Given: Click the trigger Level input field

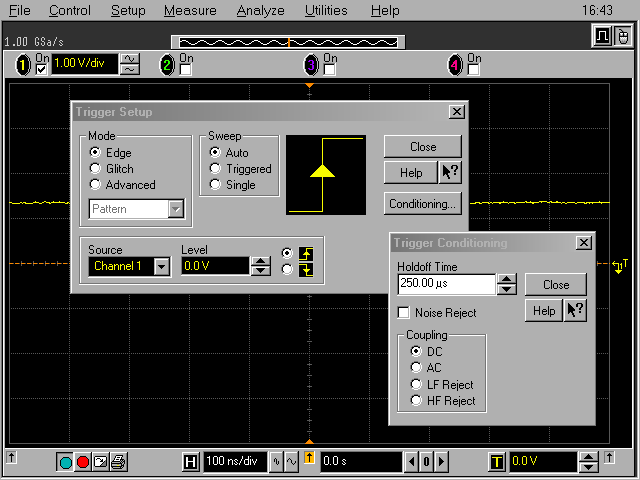Looking at the screenshot, I should click(x=215, y=266).
